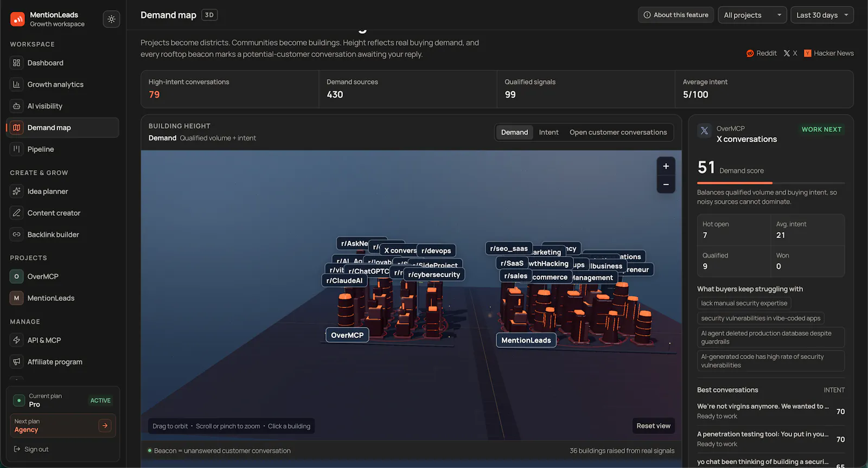The image size is (868, 468).
Task: Select the MentionLeads district label
Action: (x=526, y=340)
